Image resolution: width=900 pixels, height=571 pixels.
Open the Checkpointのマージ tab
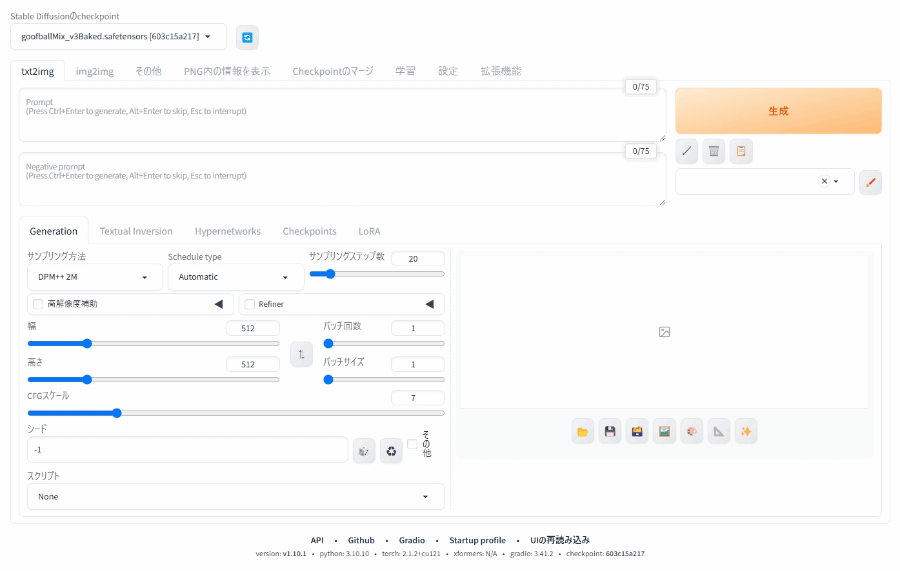coord(333,71)
